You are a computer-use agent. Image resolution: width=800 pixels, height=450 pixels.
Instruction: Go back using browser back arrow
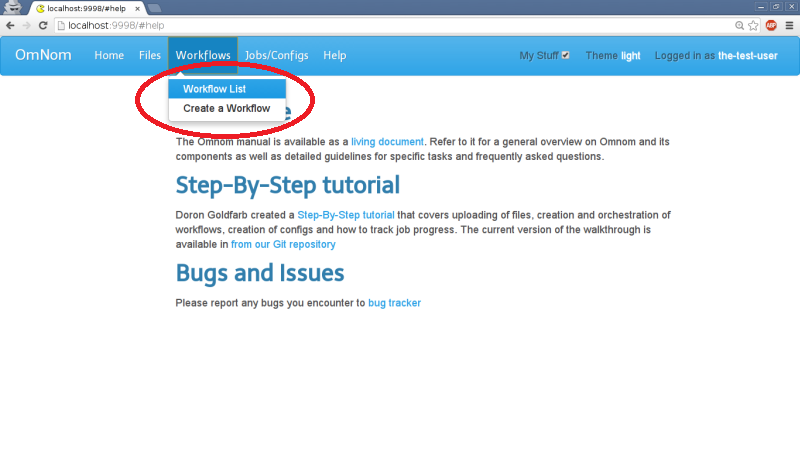pos(10,26)
